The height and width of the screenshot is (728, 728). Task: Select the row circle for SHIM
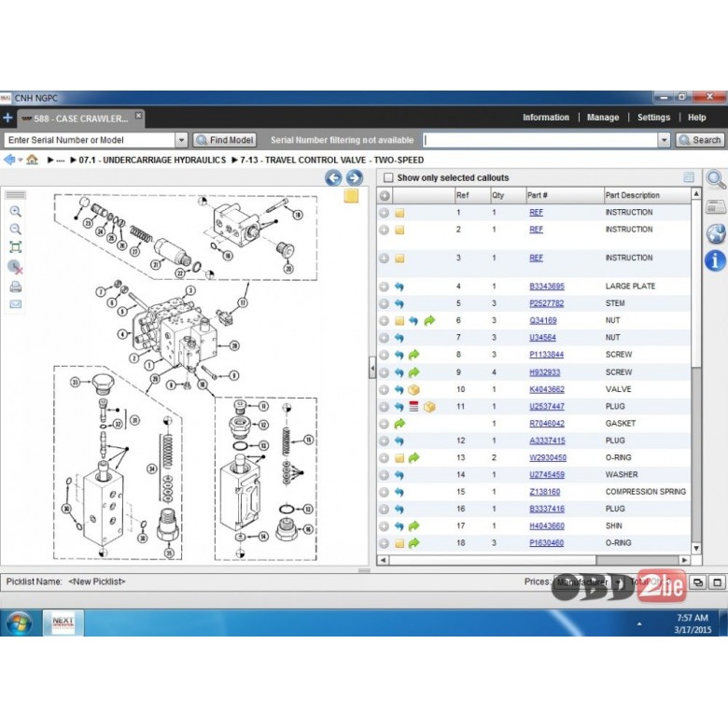pos(384,526)
